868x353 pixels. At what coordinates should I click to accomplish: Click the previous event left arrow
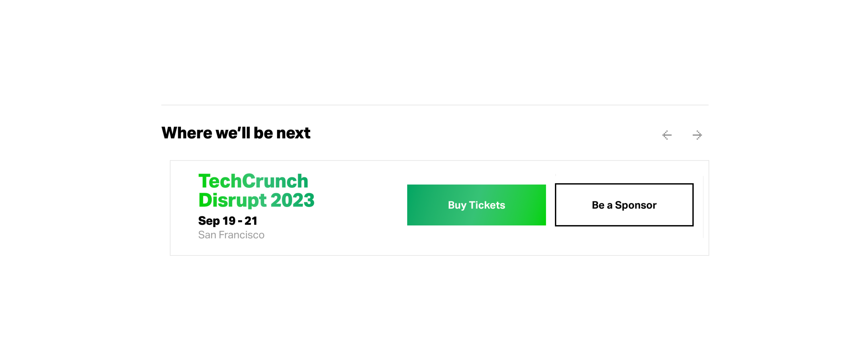click(x=667, y=135)
